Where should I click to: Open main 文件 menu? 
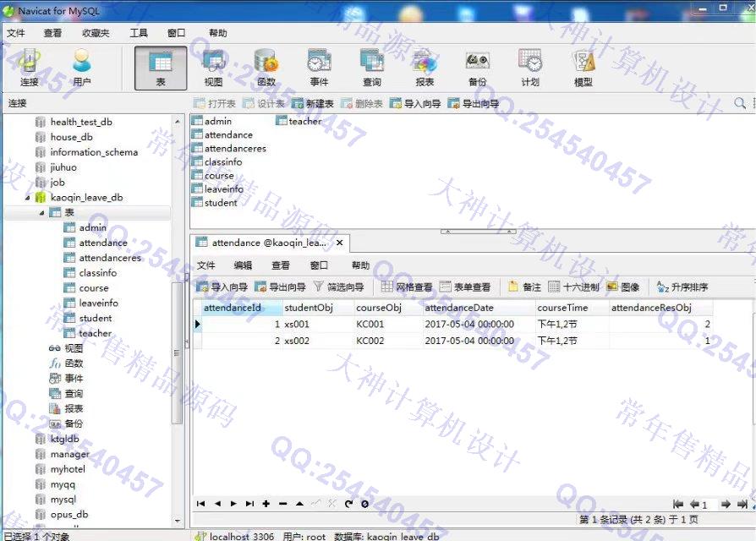click(16, 33)
